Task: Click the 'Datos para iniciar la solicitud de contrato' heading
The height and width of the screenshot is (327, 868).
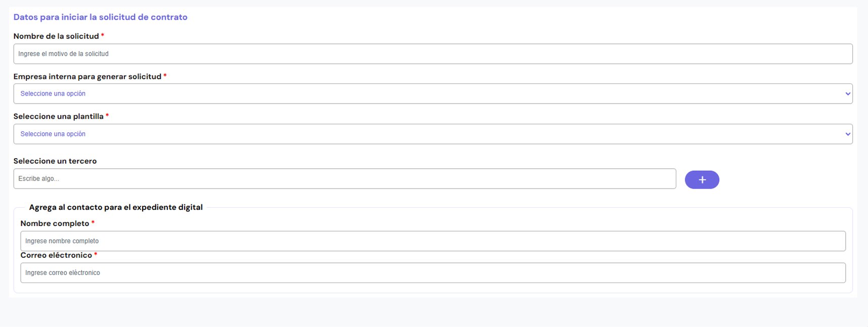Action: point(100,17)
